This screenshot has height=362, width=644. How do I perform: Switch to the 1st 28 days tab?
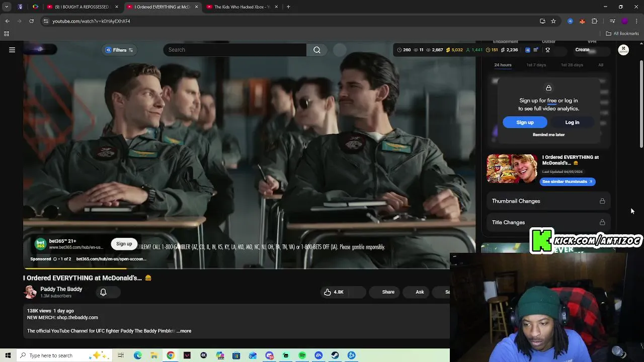coord(572,65)
